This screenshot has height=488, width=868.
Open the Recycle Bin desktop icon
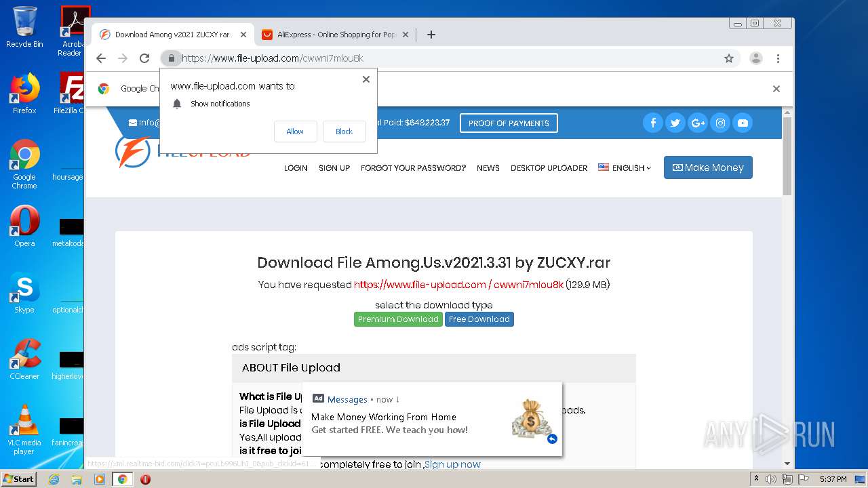(24, 27)
